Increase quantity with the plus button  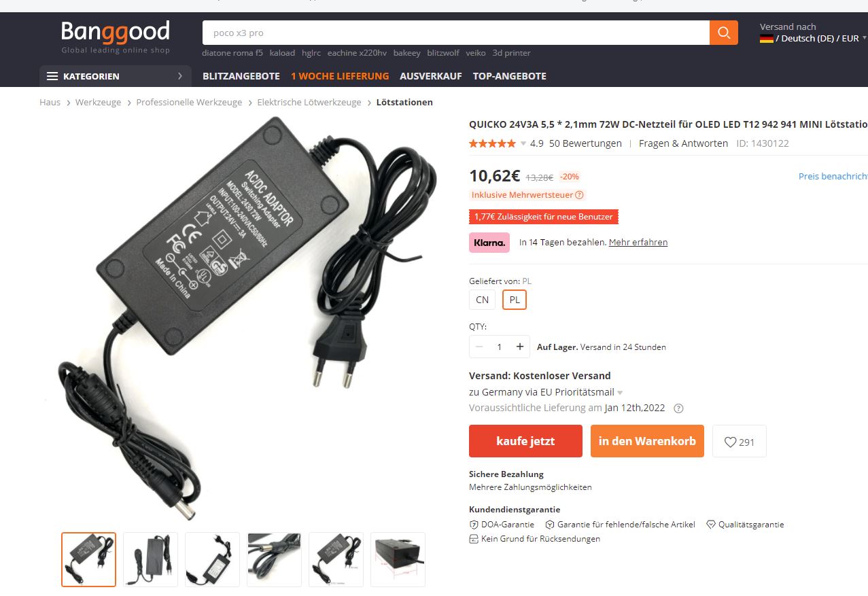point(520,347)
